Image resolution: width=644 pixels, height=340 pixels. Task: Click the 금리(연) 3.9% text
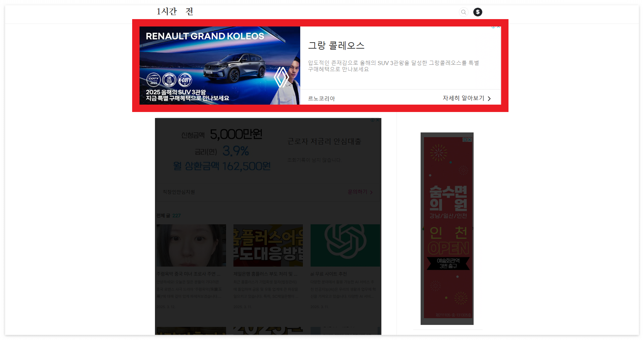pyautogui.click(x=222, y=151)
